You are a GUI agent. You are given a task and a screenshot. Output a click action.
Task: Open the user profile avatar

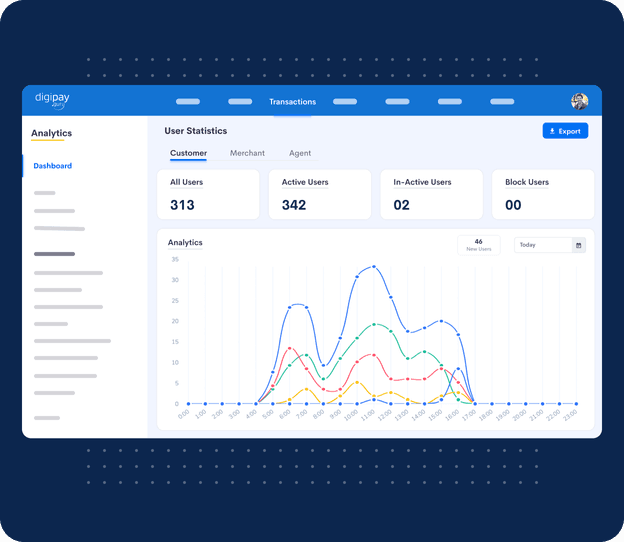click(579, 102)
